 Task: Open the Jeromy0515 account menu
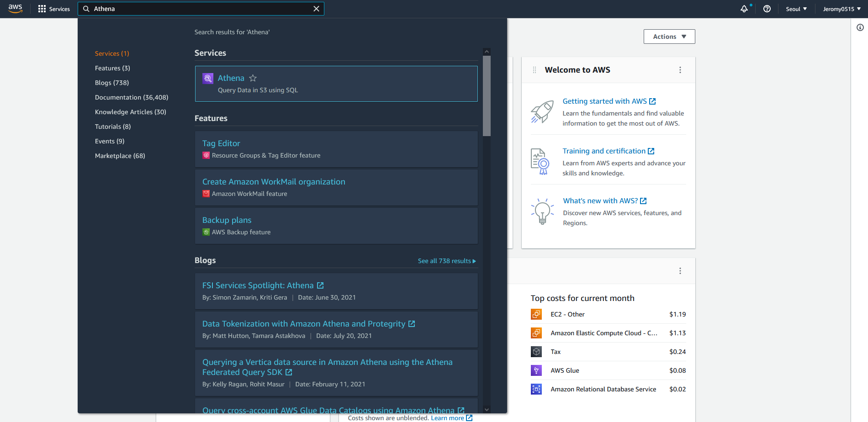coord(842,9)
